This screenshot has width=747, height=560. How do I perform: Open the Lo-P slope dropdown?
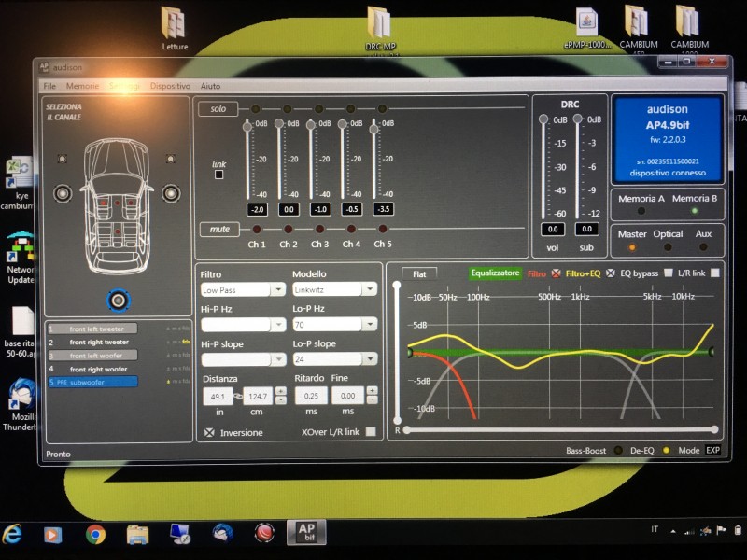335,359
